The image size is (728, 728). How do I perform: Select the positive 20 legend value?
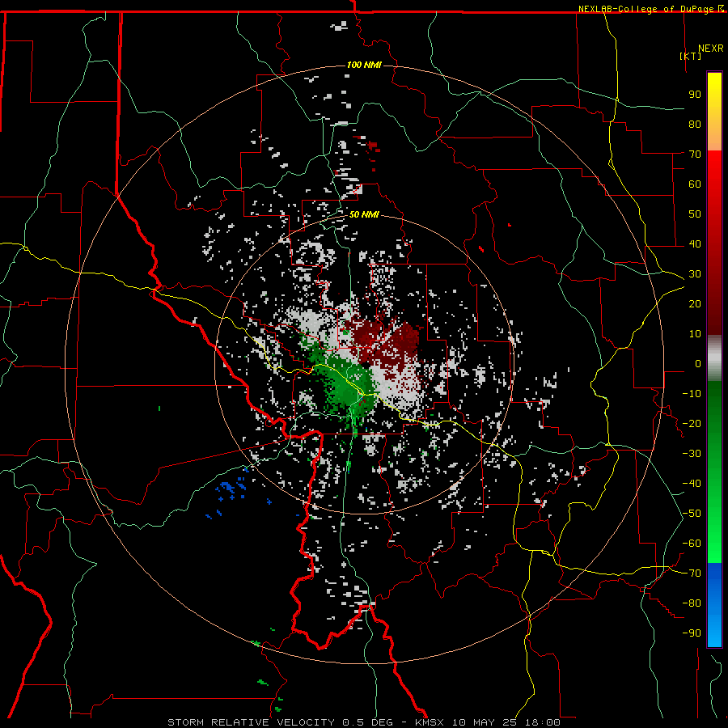click(x=695, y=304)
